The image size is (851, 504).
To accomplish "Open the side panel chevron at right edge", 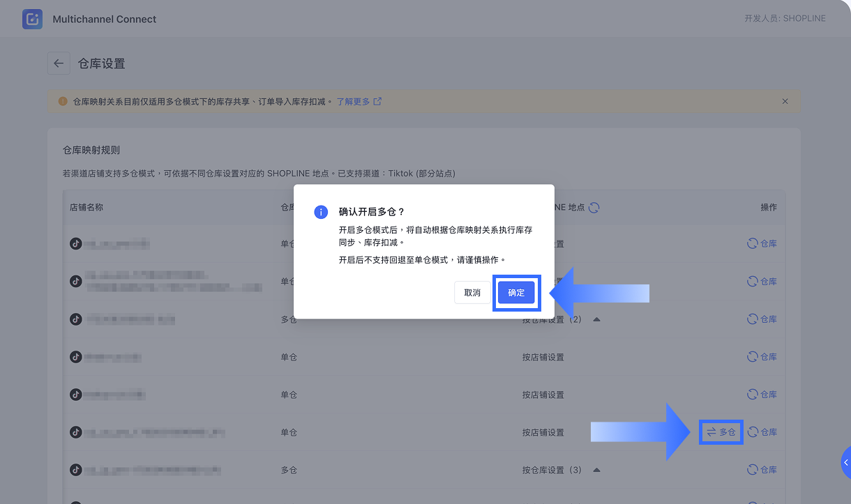I will (845, 463).
